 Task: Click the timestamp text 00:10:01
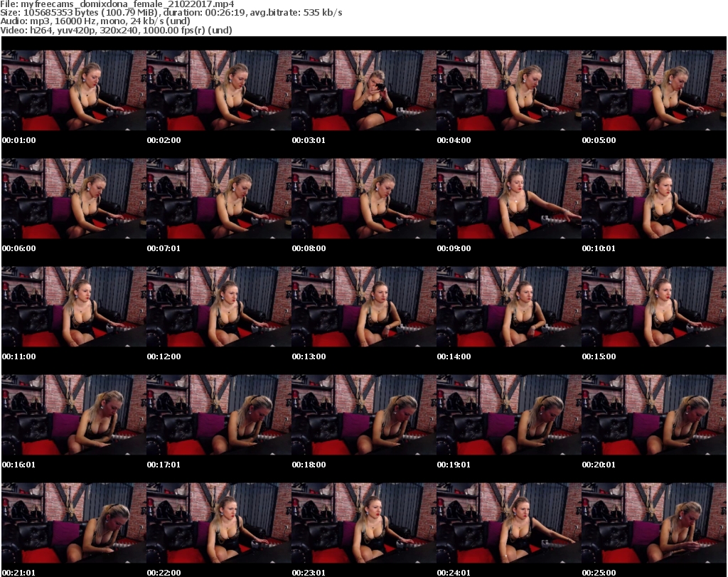pos(599,248)
